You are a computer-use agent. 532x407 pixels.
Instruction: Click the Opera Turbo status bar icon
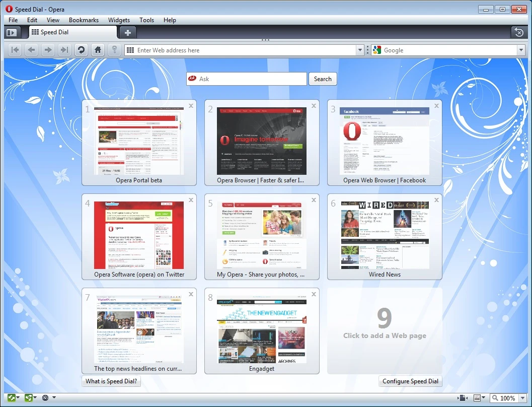click(x=45, y=397)
